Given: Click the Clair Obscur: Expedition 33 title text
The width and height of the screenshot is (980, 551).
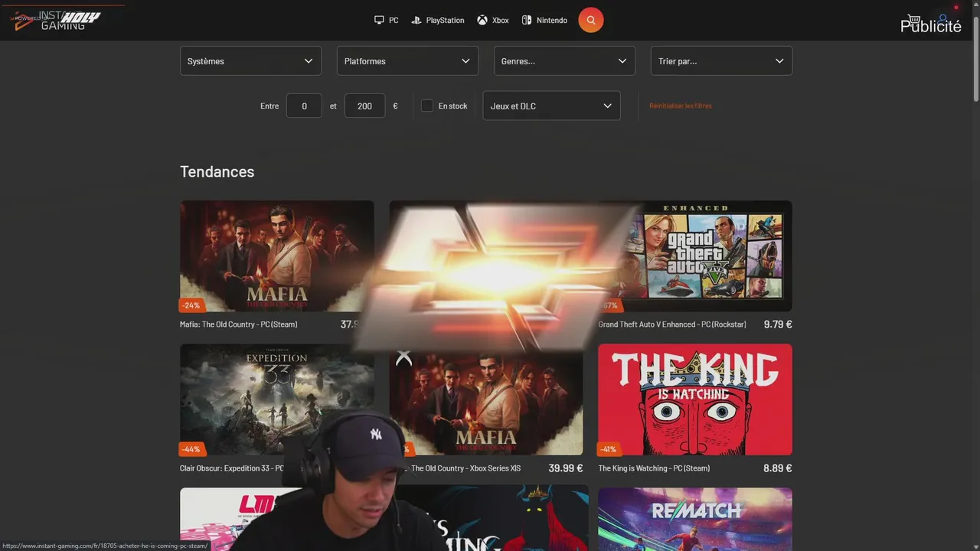Looking at the screenshot, I should pyautogui.click(x=231, y=468).
